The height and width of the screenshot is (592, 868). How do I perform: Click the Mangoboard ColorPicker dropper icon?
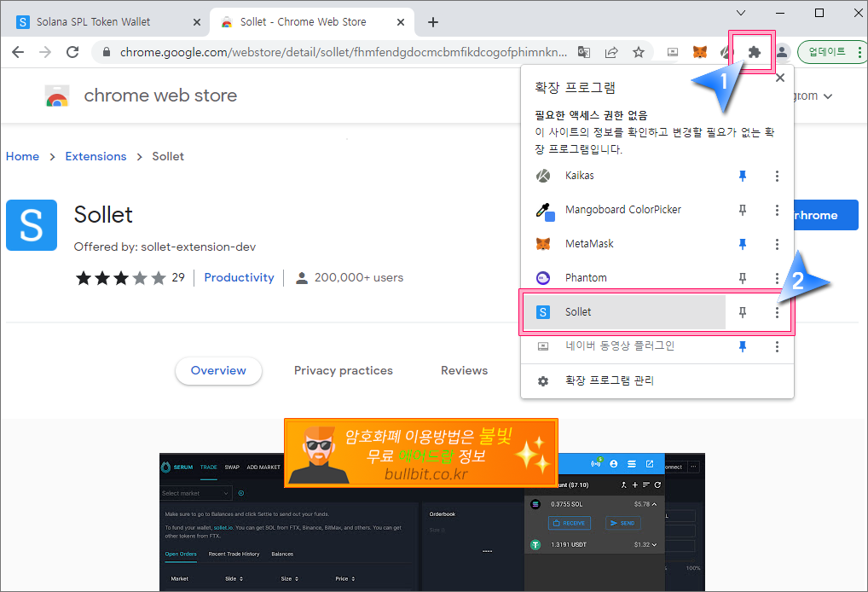545,212
